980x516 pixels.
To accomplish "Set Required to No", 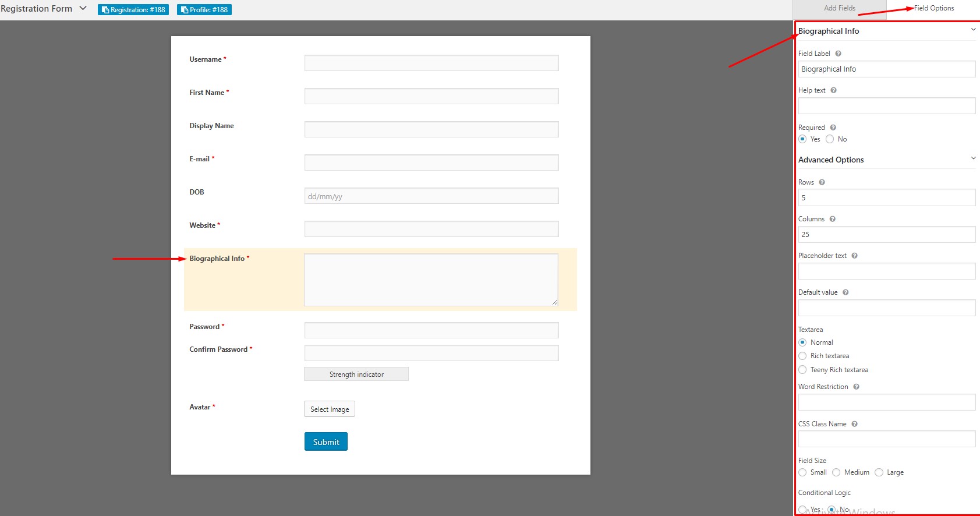I will pos(830,139).
